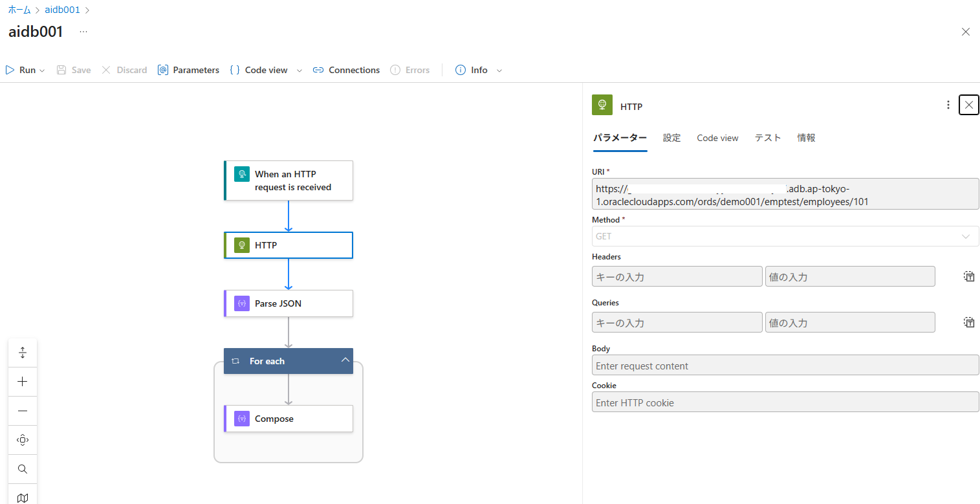Go to ホーム breadcrumb link

[x=19, y=10]
